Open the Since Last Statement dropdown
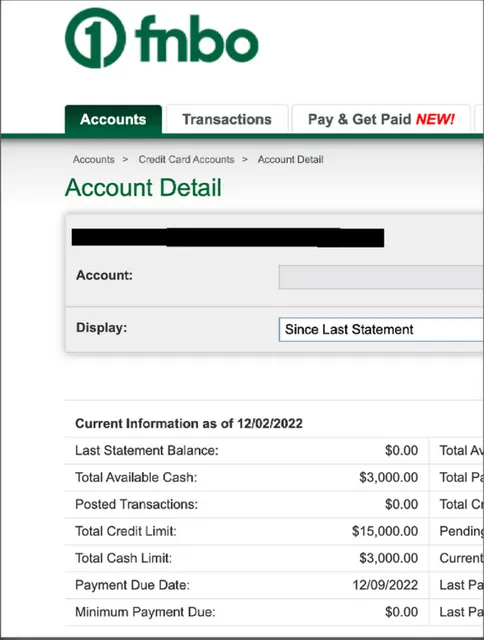Screen dimensions: 484x640 (x=381, y=329)
